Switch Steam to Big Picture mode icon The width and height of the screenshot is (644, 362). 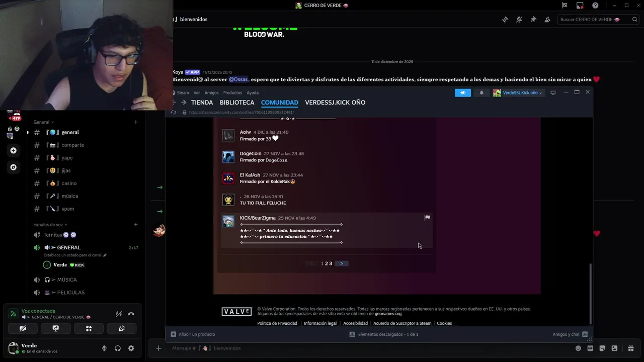(553, 93)
